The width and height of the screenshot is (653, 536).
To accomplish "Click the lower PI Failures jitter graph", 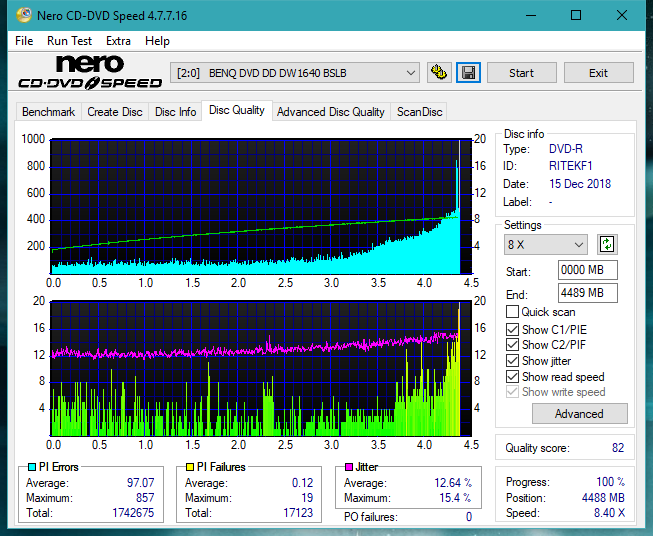I will point(261,369).
